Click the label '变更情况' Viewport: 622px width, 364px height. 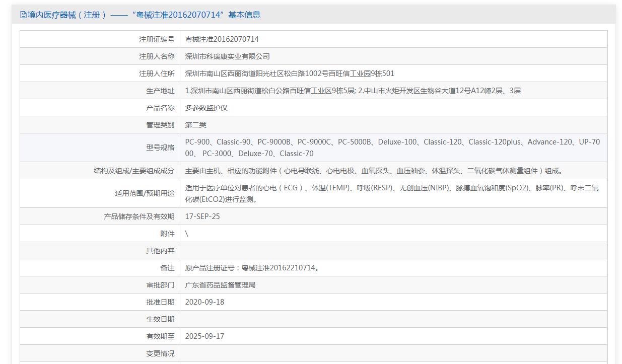[x=160, y=353]
